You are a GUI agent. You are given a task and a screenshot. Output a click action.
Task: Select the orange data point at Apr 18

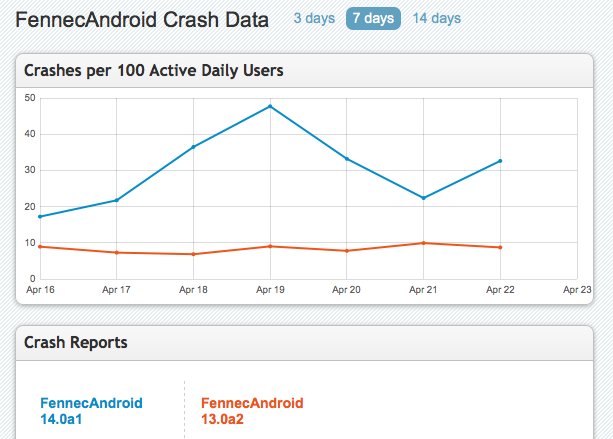coord(193,254)
